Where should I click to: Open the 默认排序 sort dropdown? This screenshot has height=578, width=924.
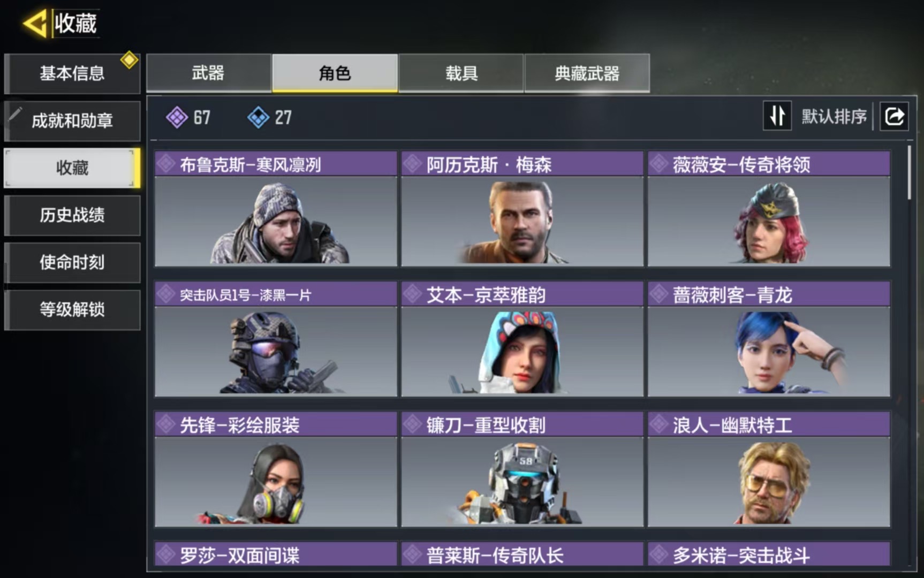(834, 116)
